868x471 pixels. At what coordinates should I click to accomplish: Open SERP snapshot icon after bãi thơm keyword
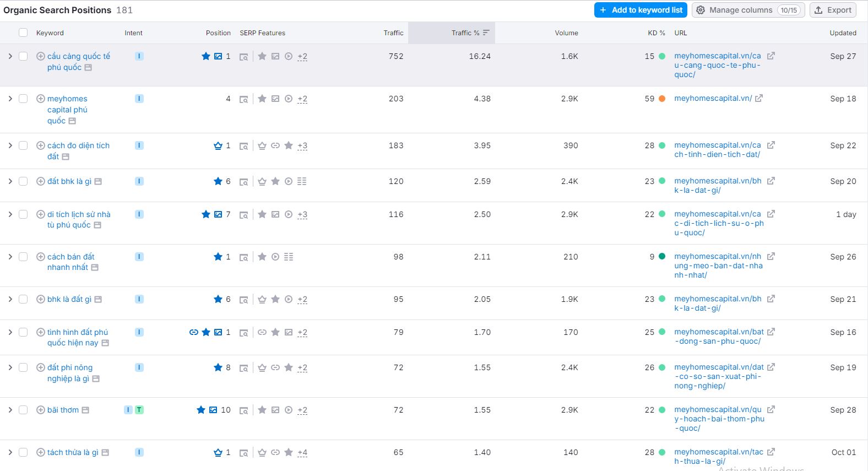tap(85, 410)
